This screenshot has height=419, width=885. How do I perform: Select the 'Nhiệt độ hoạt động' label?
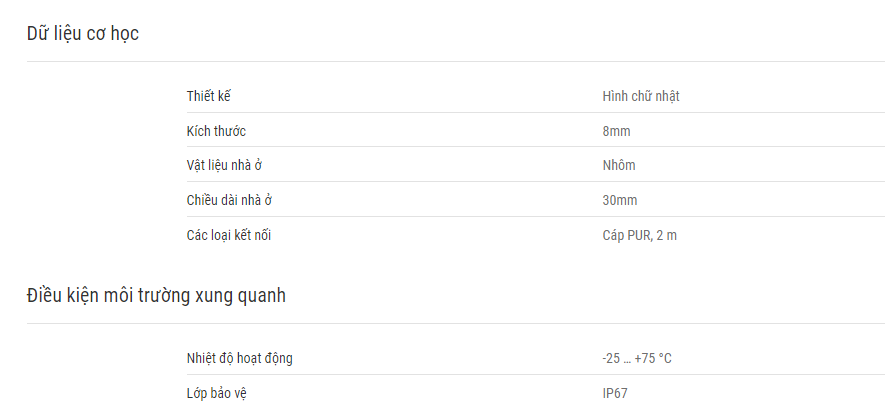click(240, 358)
